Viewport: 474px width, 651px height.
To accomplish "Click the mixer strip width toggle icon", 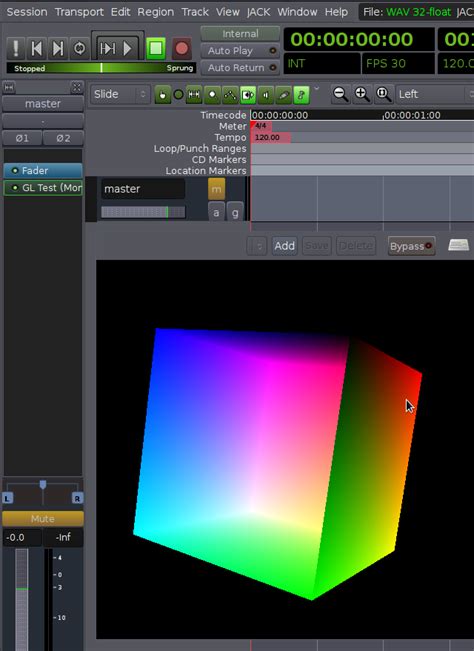I will [x=9, y=87].
